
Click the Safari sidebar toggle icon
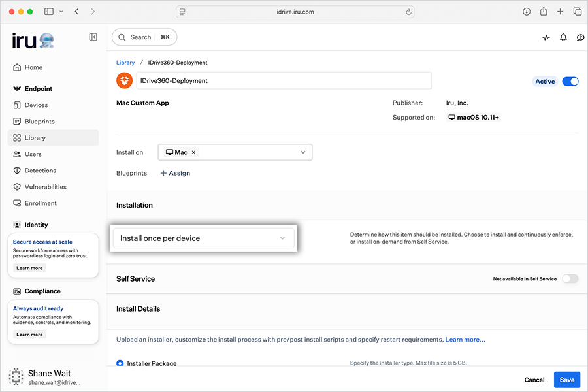click(49, 12)
